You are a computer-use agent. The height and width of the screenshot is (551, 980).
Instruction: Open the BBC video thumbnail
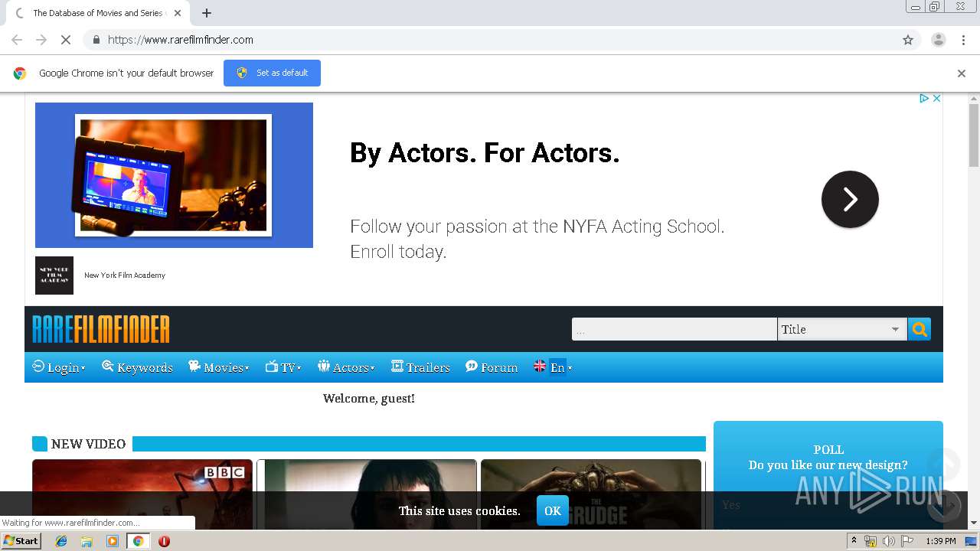[142, 494]
